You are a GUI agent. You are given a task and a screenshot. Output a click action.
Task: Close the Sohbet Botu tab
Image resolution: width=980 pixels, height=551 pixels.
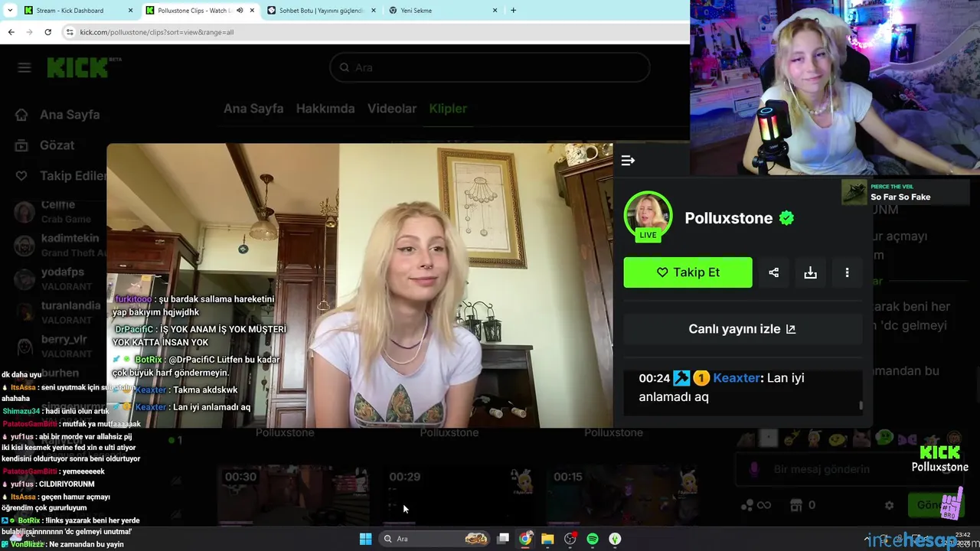tap(373, 11)
